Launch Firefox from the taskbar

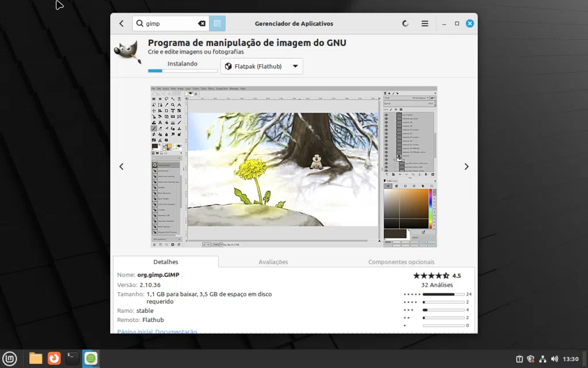click(53, 358)
